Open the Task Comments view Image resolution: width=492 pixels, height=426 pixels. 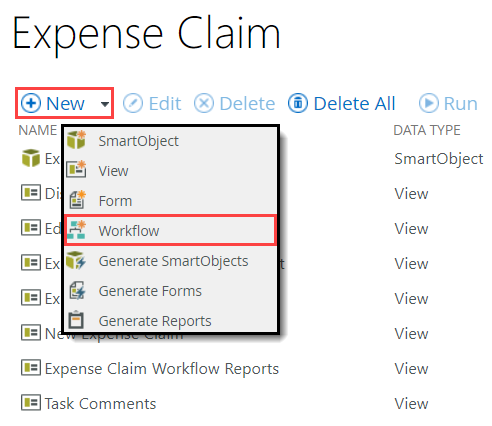coord(100,404)
